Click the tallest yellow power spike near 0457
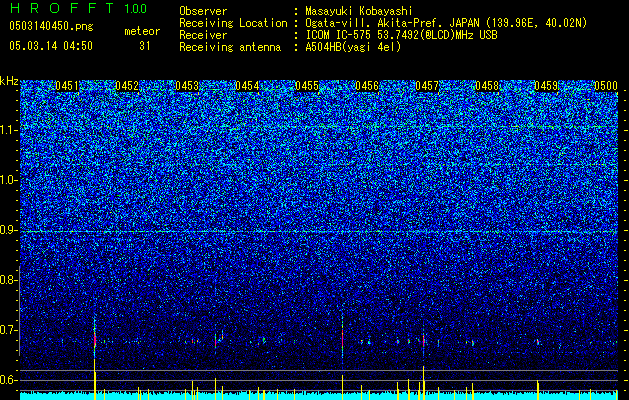Image resolution: width=629 pixels, height=400 pixels. (423, 382)
